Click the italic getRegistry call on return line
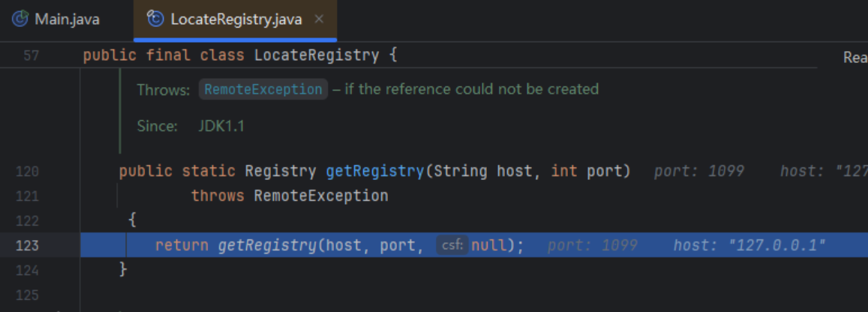Screen dimensions: 868x312 [x=266, y=245]
